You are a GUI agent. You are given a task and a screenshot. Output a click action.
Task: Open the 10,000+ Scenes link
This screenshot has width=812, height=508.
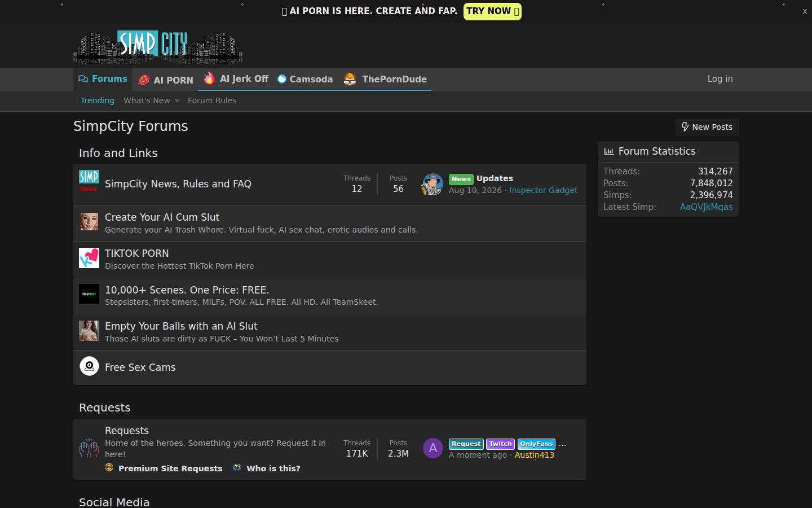(x=187, y=290)
